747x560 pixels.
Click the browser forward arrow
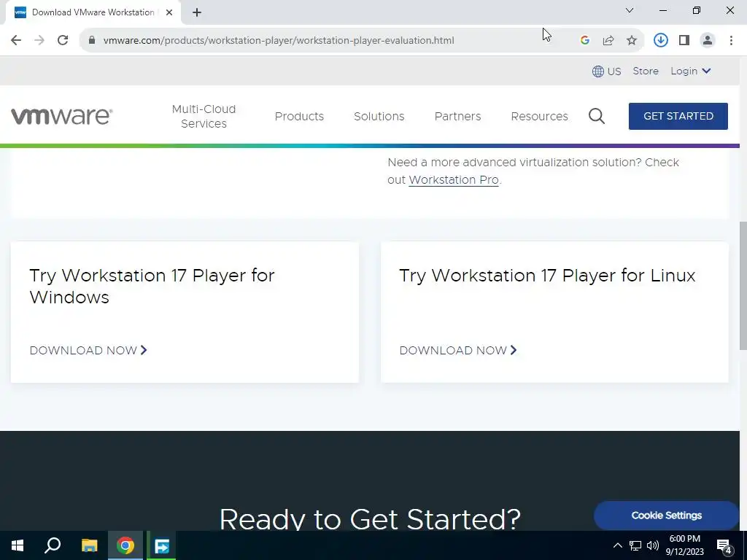click(x=39, y=41)
